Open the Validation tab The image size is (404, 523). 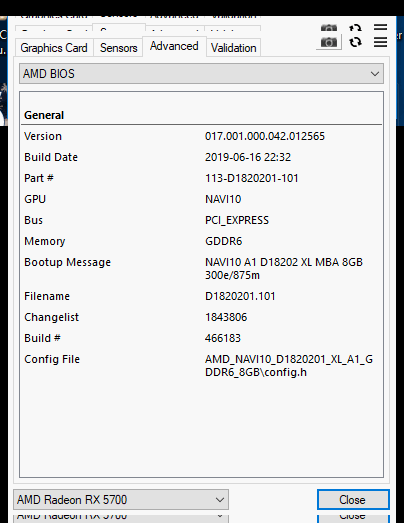pyautogui.click(x=234, y=48)
